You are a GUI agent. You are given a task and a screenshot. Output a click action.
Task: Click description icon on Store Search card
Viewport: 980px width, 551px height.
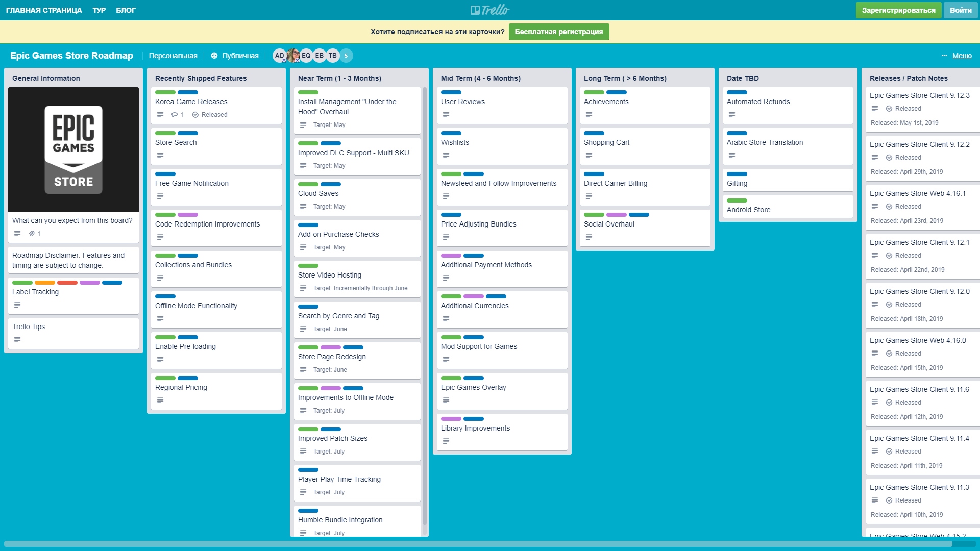click(x=160, y=156)
